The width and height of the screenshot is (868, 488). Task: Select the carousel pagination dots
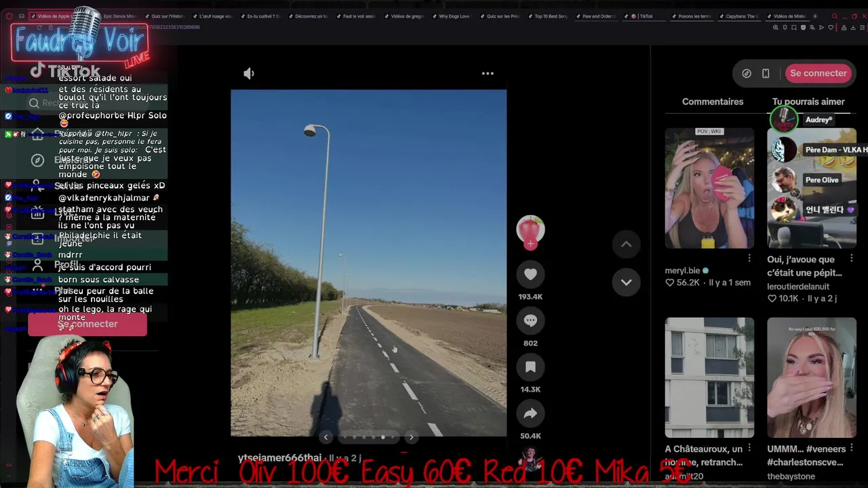368,437
